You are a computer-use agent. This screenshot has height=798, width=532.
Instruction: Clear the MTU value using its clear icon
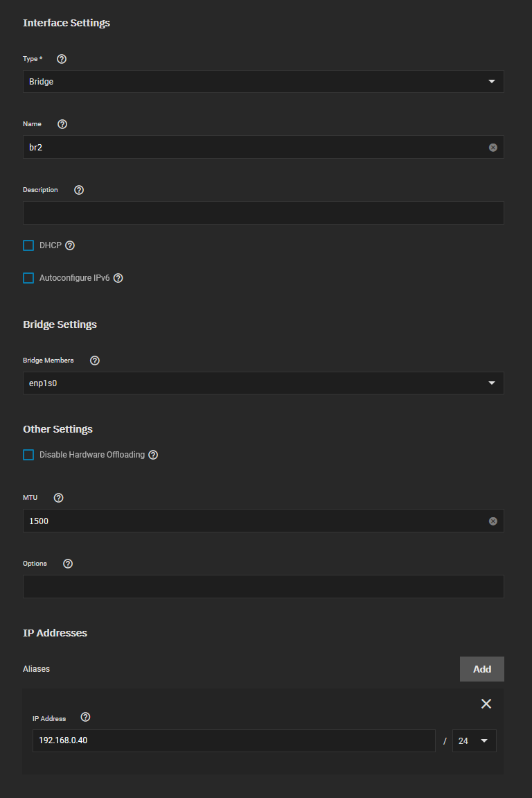coord(493,521)
